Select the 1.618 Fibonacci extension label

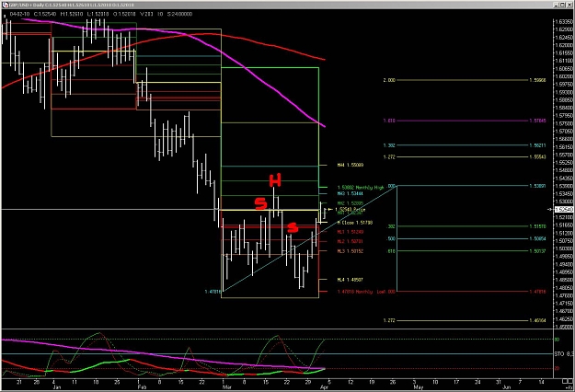tap(389, 121)
